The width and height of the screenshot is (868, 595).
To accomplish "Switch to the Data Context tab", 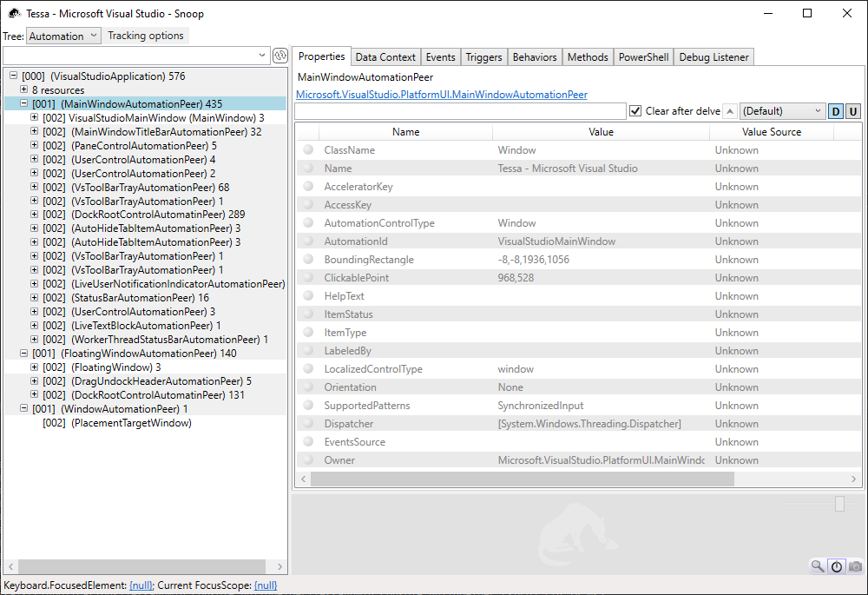I will pos(385,56).
